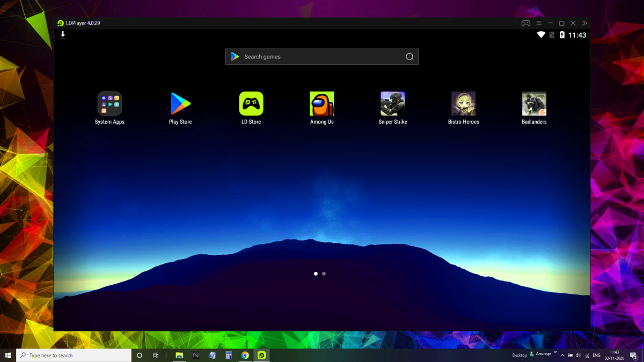
Task: Open the Windows volume control
Action: point(578,355)
